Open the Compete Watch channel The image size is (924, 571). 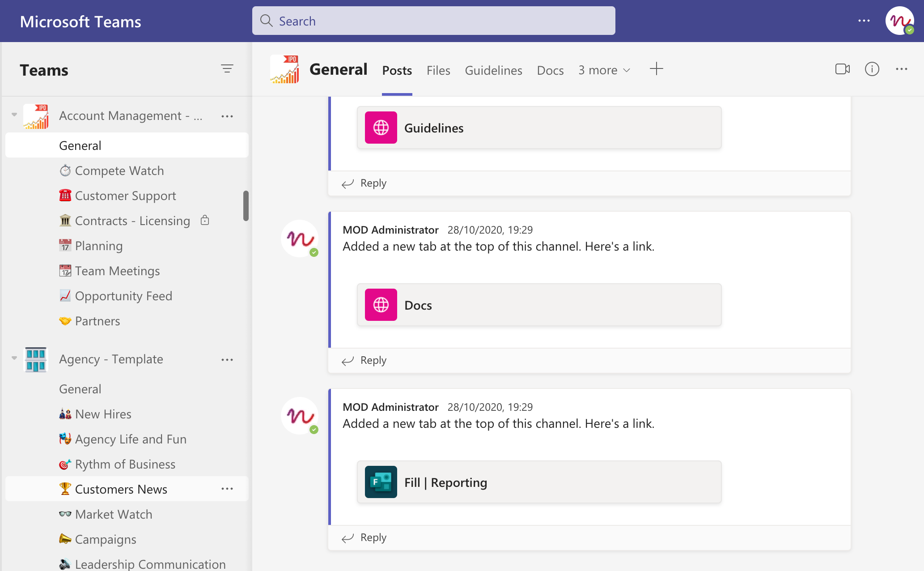tap(119, 171)
